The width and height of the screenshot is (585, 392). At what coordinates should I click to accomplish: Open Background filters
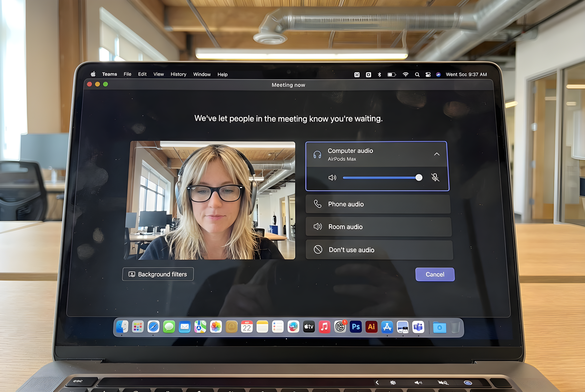pos(158,274)
